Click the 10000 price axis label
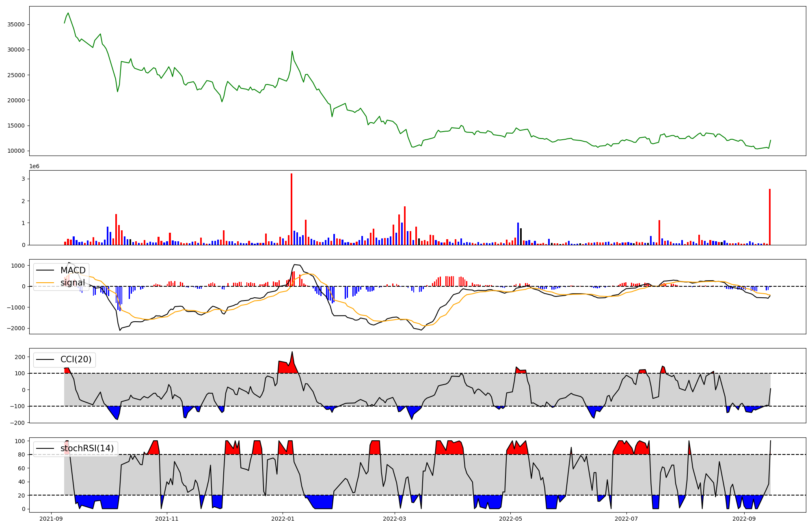Viewport: 812px width, 528px height. 16,151
